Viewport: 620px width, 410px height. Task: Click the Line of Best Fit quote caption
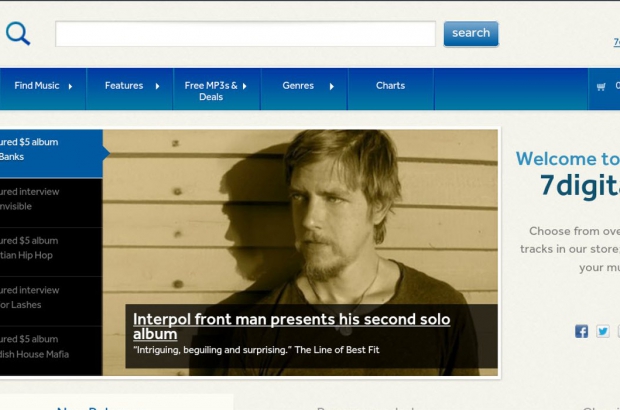(x=256, y=350)
